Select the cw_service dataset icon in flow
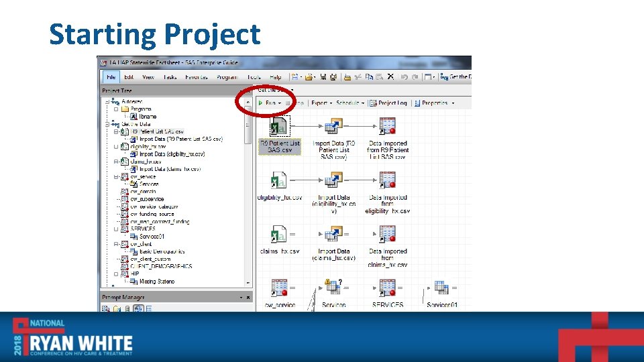This screenshot has height=362, width=644. click(x=279, y=288)
